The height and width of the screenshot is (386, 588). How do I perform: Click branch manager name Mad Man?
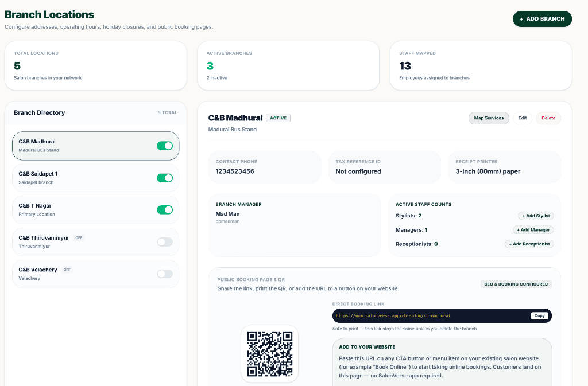[x=227, y=214]
